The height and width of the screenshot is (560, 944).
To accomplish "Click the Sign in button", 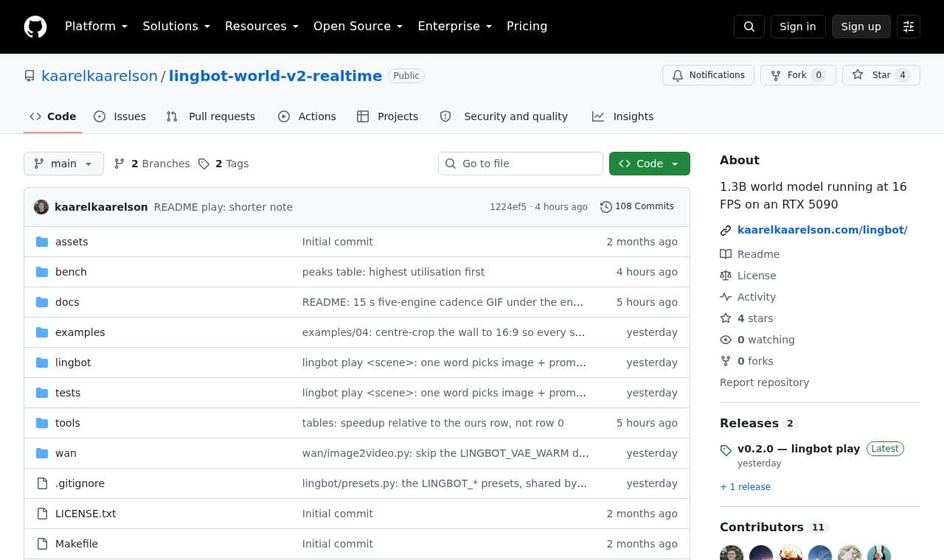I will tap(798, 27).
